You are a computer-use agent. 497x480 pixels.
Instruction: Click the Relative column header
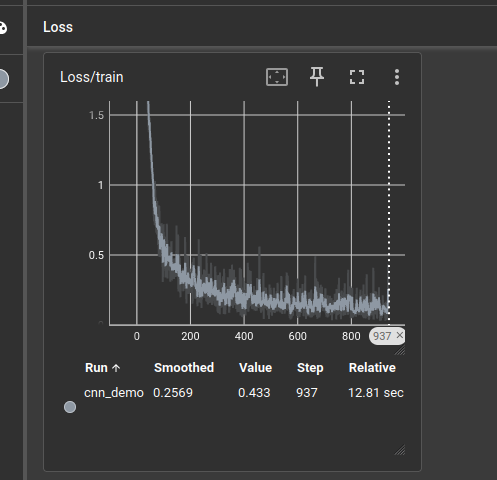pos(372,368)
